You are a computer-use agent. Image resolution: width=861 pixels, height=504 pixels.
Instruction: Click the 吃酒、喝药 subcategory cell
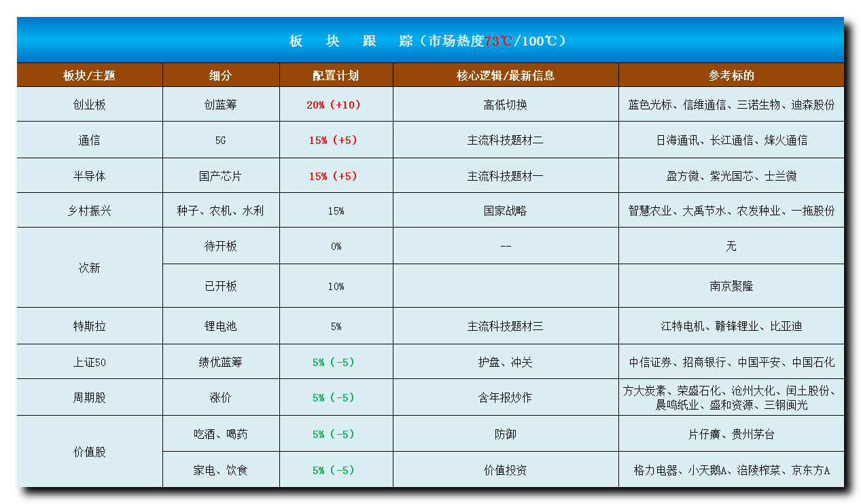point(221,434)
